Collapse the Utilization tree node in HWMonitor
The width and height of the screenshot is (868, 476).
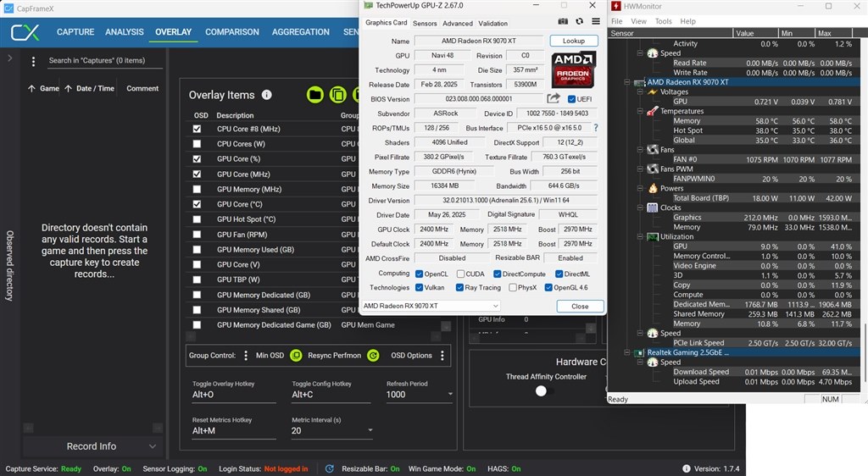click(640, 236)
